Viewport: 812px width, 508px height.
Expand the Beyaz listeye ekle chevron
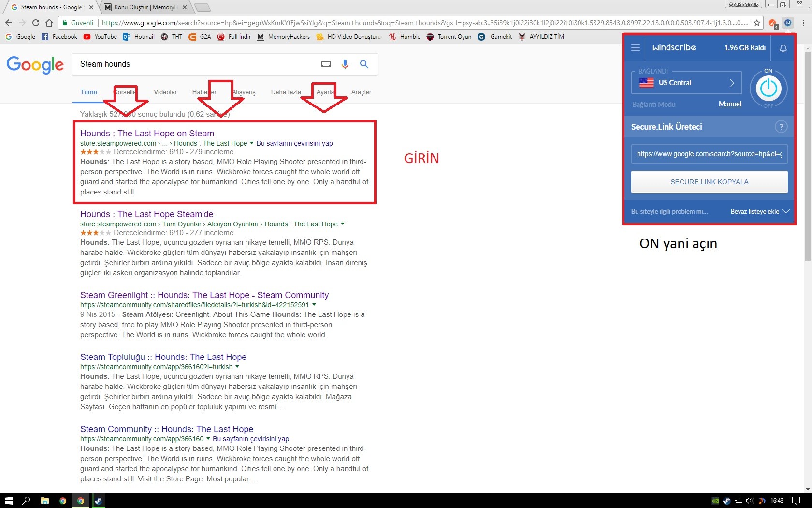point(786,211)
